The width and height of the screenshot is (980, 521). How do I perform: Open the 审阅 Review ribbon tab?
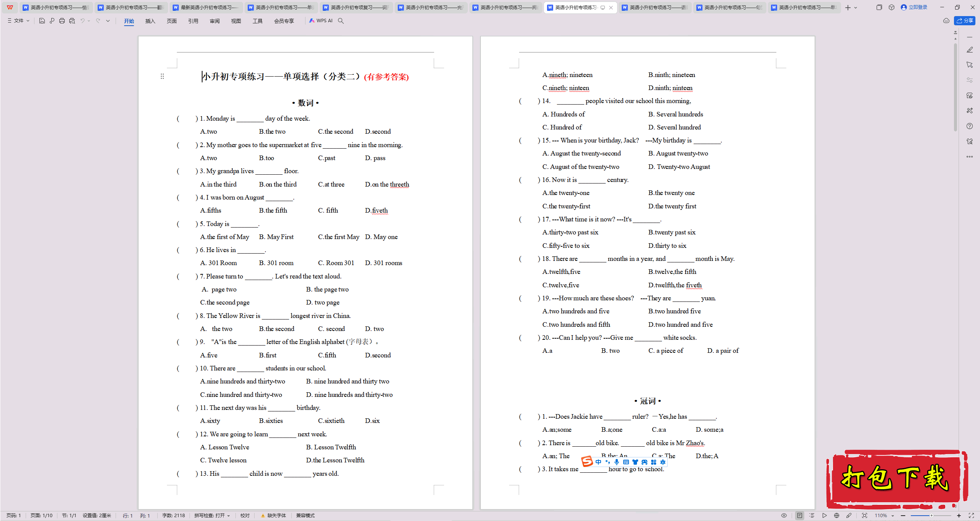(215, 21)
